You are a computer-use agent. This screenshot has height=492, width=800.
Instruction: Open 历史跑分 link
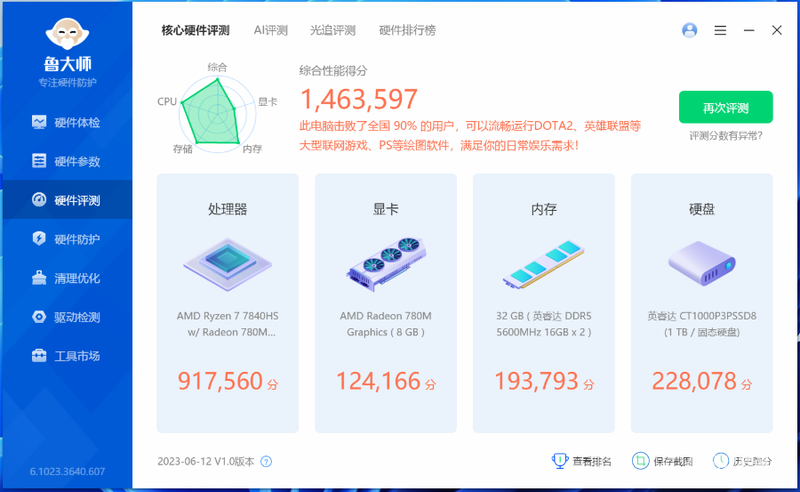[x=742, y=461]
